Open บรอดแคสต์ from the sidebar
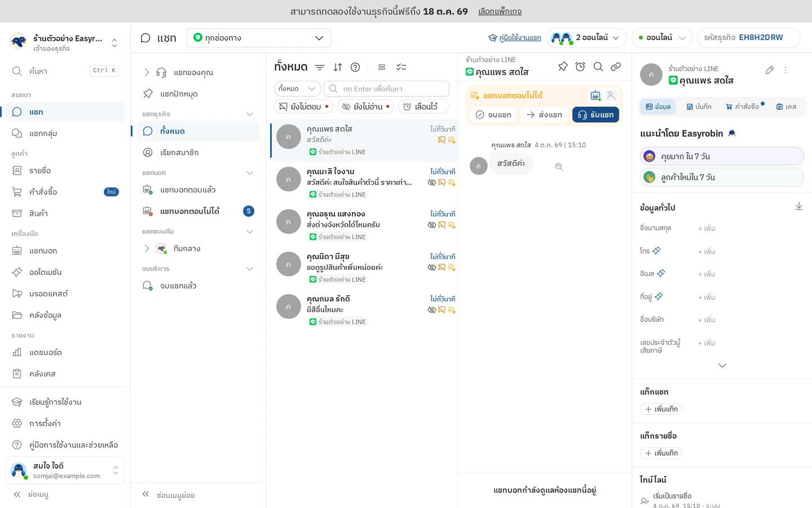 [x=65, y=294]
